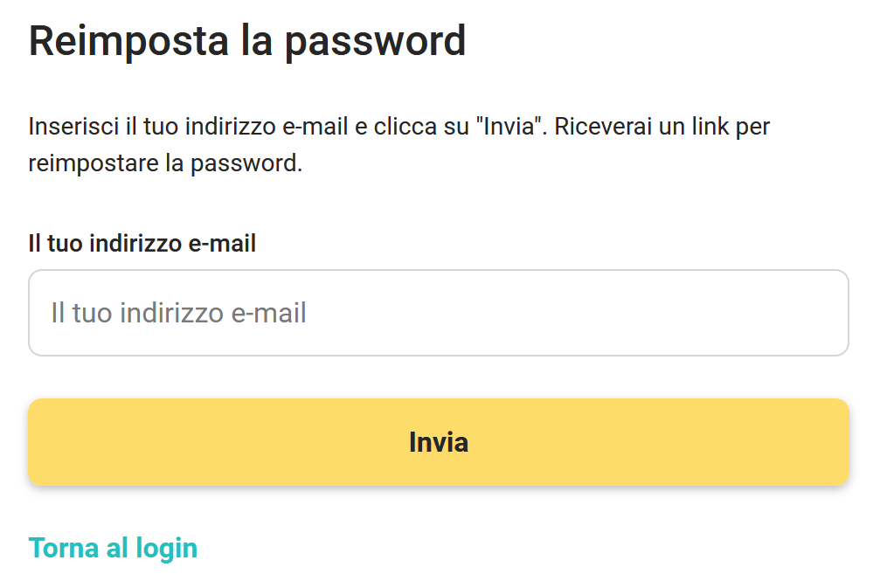
Task: Click the word Invia on the yellow button
Action: click(439, 442)
